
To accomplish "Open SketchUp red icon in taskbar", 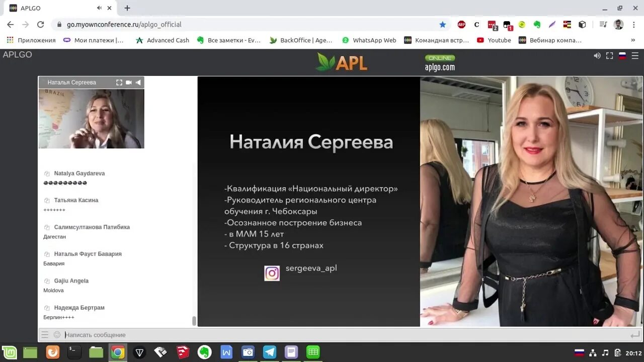I will 183,352.
